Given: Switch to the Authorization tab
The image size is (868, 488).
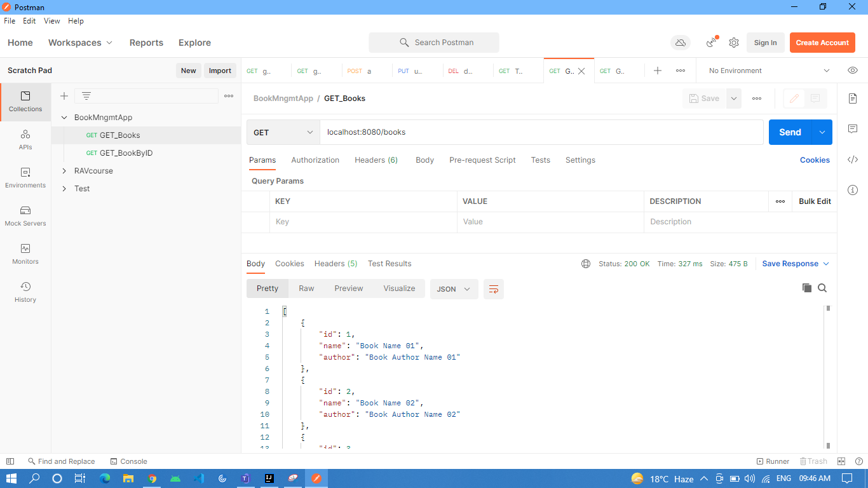Looking at the screenshot, I should (x=315, y=160).
